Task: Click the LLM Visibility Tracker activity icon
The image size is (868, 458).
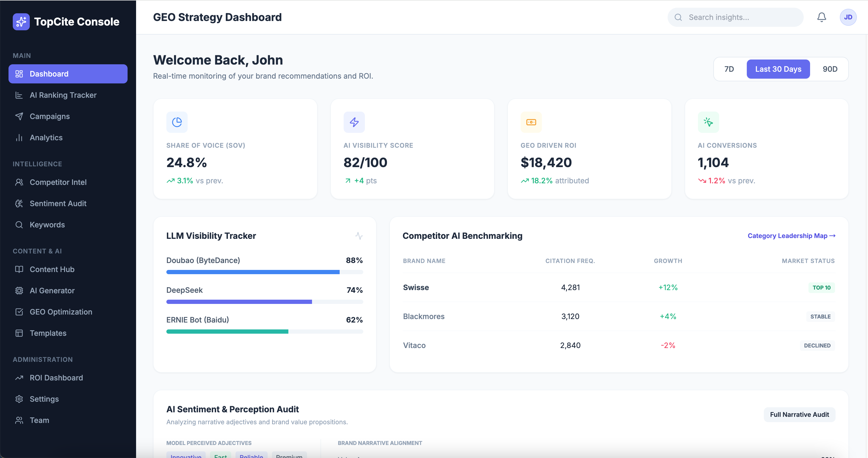Action: 359,236
